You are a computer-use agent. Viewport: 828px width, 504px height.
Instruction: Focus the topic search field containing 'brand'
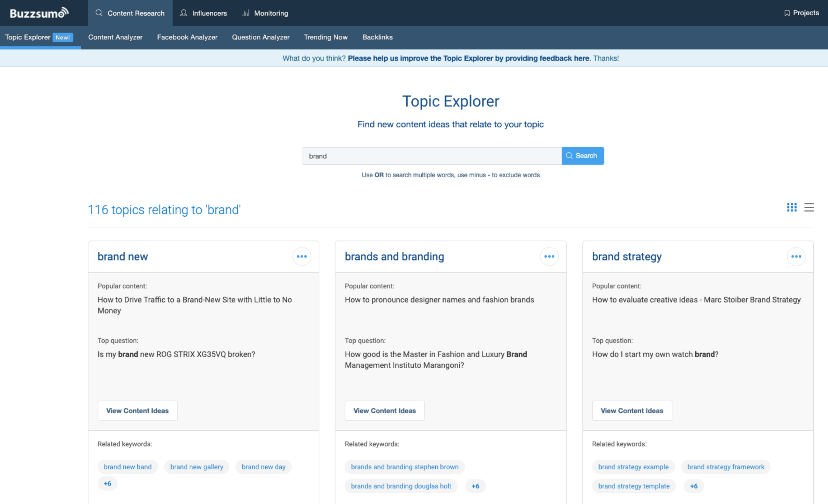click(432, 156)
